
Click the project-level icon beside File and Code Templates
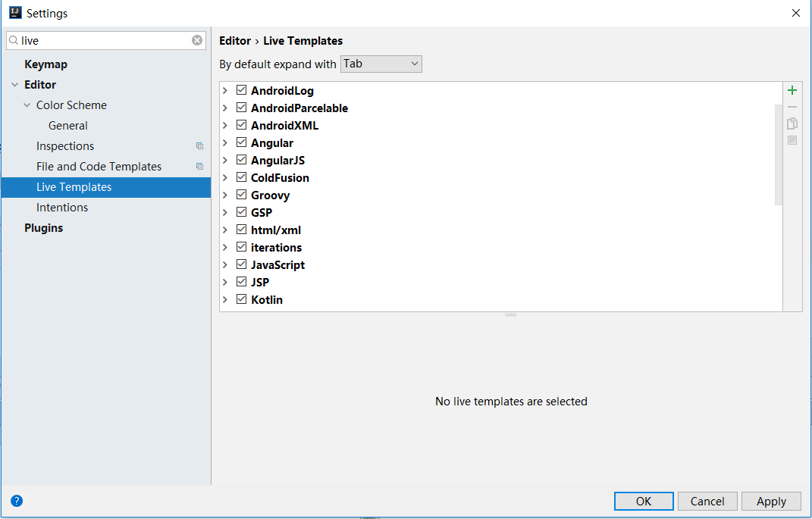[x=199, y=167]
